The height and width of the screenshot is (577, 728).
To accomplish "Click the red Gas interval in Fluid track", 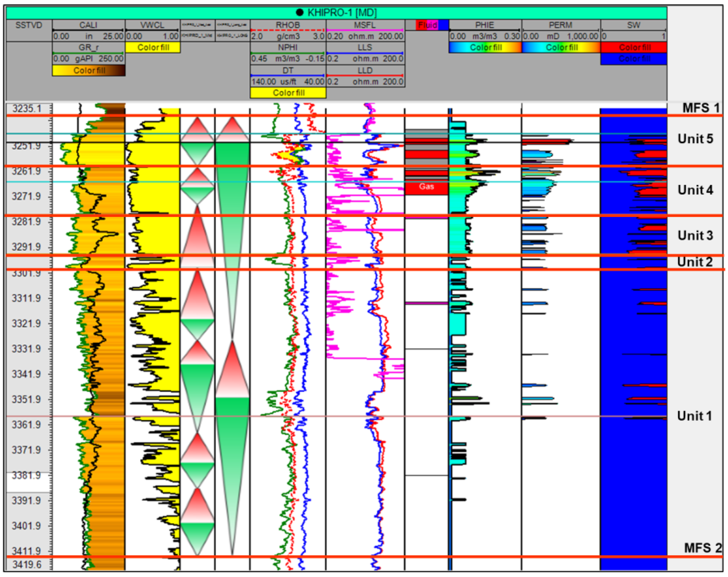I will (426, 188).
